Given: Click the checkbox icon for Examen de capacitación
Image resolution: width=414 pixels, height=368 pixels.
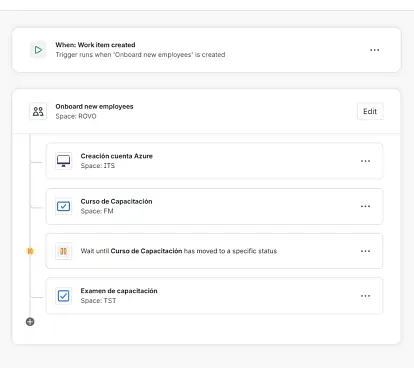Looking at the screenshot, I should pos(63,296).
